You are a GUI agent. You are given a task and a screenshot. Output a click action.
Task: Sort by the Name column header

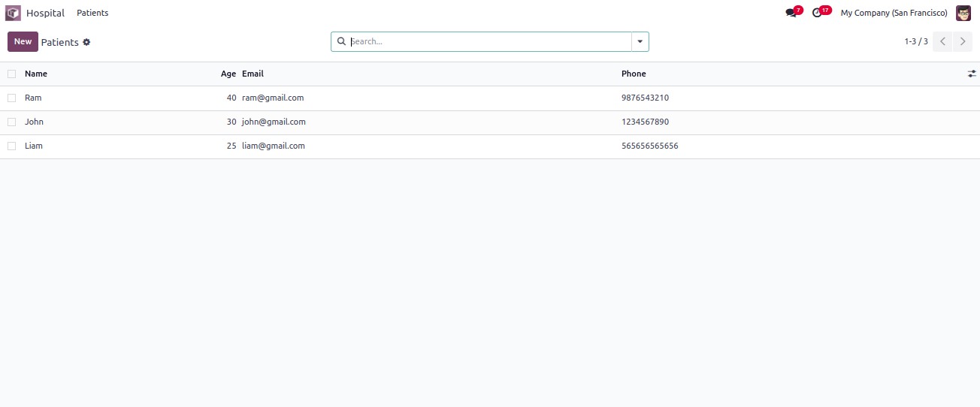(36, 74)
